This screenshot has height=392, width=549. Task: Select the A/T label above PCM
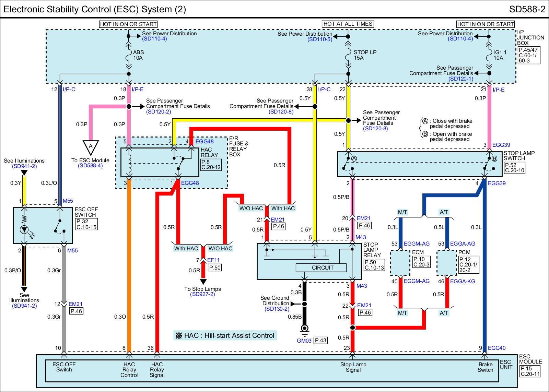(444, 212)
